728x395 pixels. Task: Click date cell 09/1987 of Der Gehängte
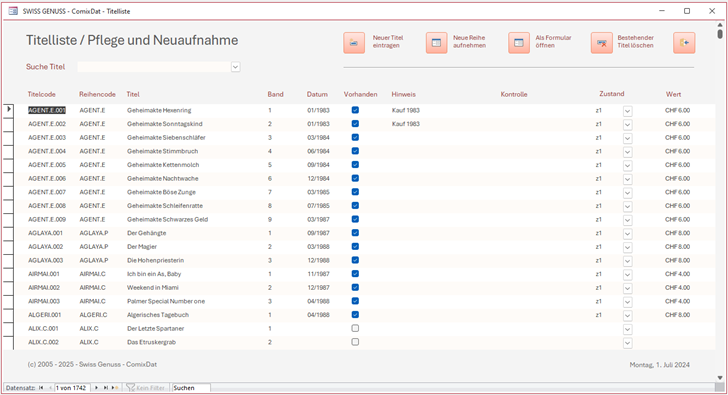[x=318, y=233]
